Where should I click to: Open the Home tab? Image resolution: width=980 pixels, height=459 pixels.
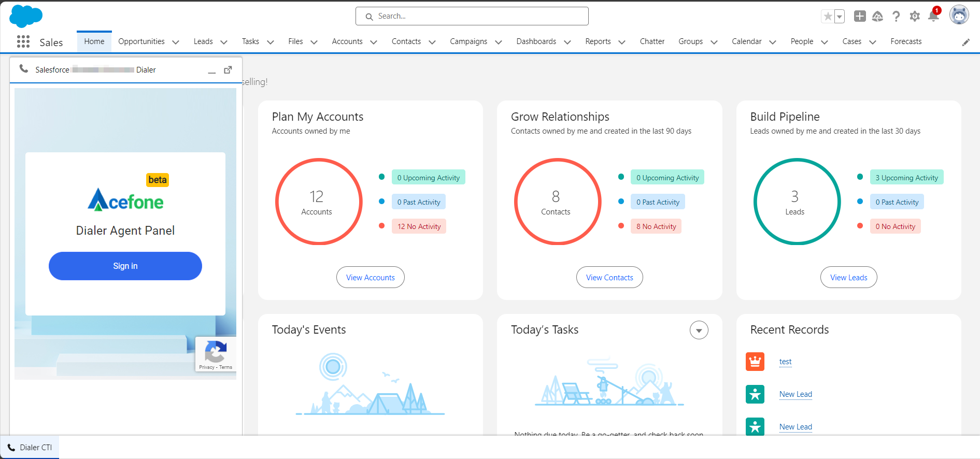94,41
